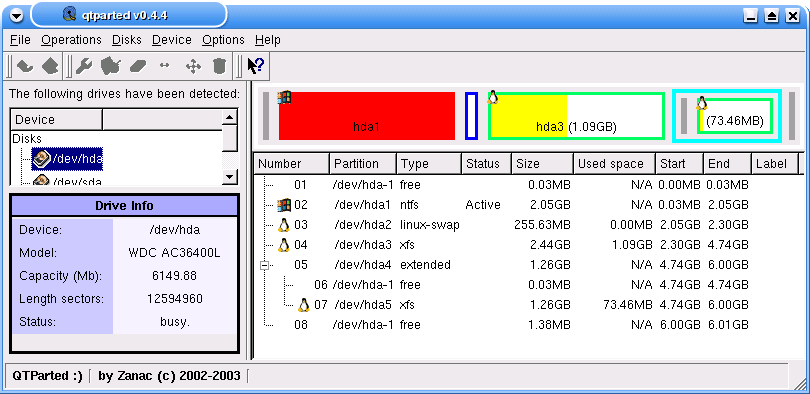Click the Partition column header
This screenshot has width=810, height=394.
[x=363, y=164]
